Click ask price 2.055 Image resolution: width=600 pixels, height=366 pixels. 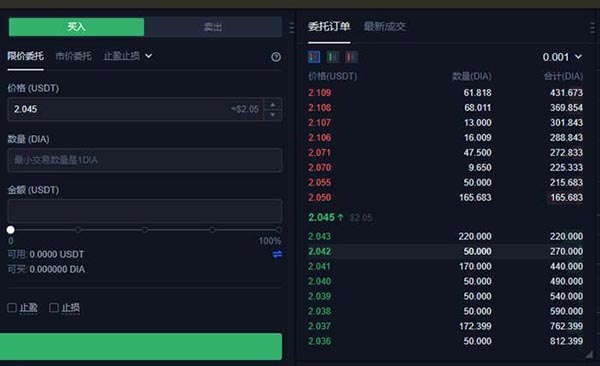pyautogui.click(x=320, y=182)
